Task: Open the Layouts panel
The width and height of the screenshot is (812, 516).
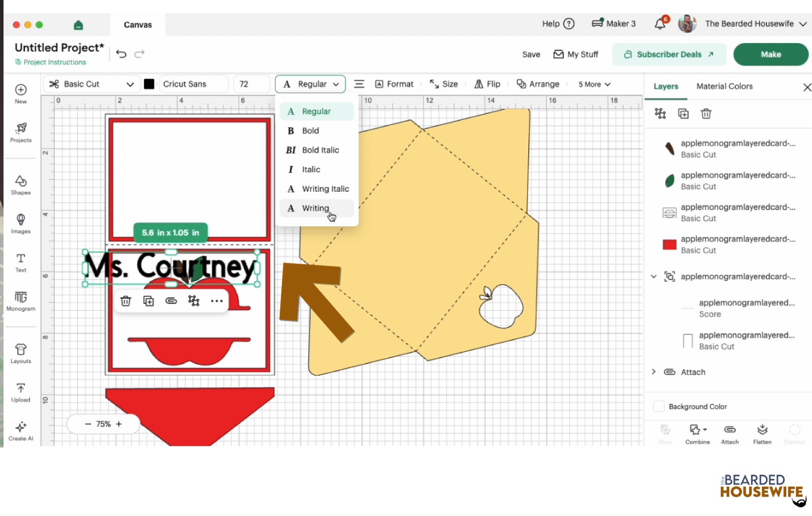Action: pyautogui.click(x=21, y=354)
